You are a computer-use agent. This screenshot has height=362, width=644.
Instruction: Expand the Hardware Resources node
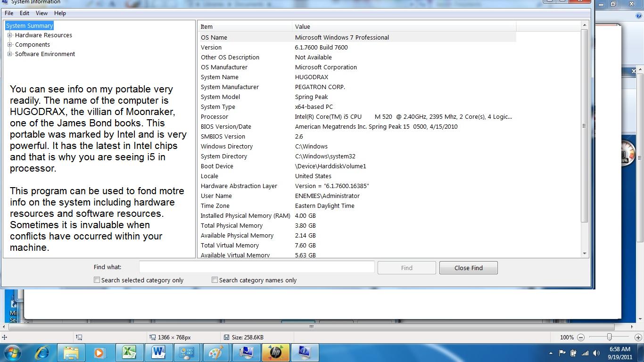(x=9, y=35)
